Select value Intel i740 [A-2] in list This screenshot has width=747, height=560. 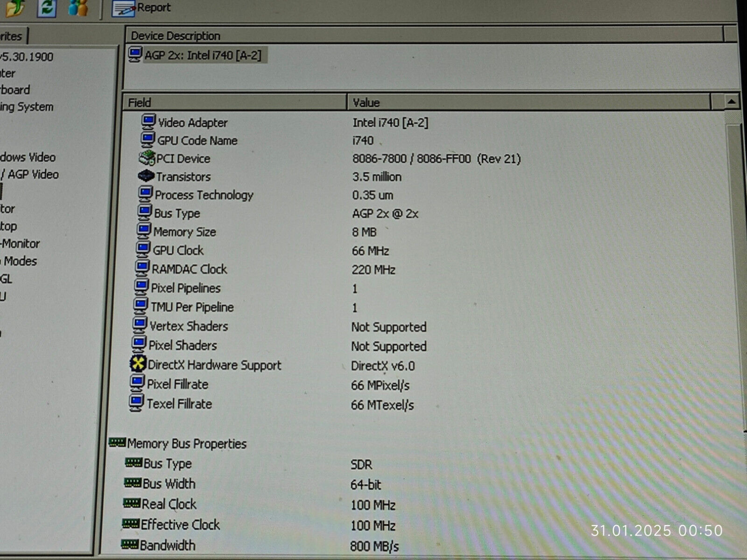click(x=390, y=123)
